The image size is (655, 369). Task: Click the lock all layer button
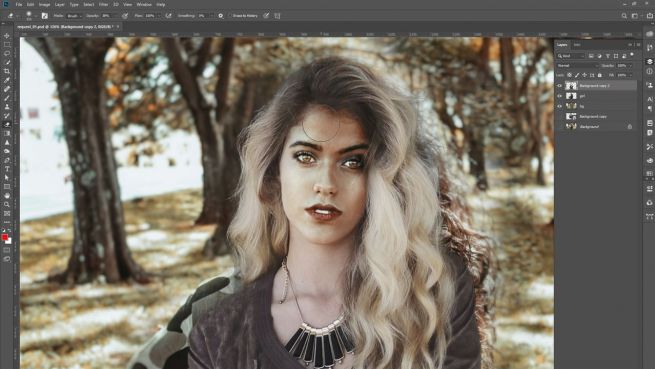coord(600,75)
